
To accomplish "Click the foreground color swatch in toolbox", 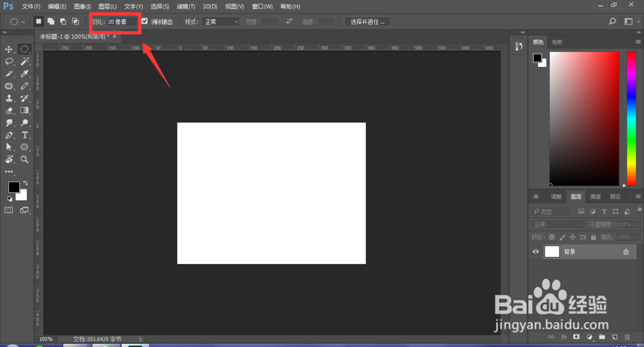I will click(14, 187).
